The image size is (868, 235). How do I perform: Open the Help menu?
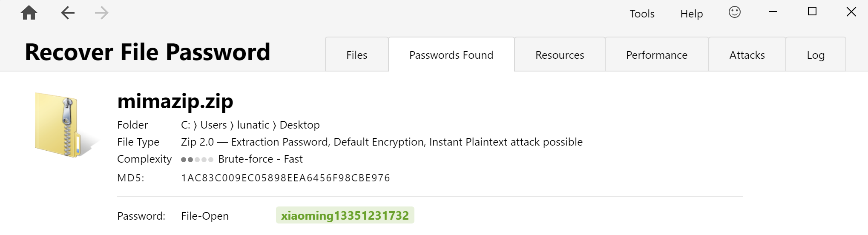(691, 14)
